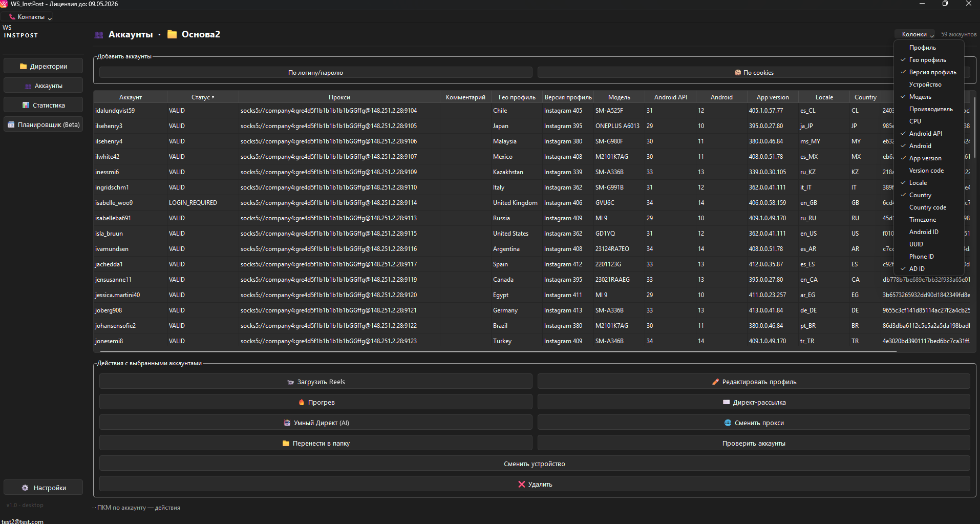Click the calendar icon on Планировщик (Beta)
The width and height of the screenshot is (980, 524).
(x=11, y=124)
